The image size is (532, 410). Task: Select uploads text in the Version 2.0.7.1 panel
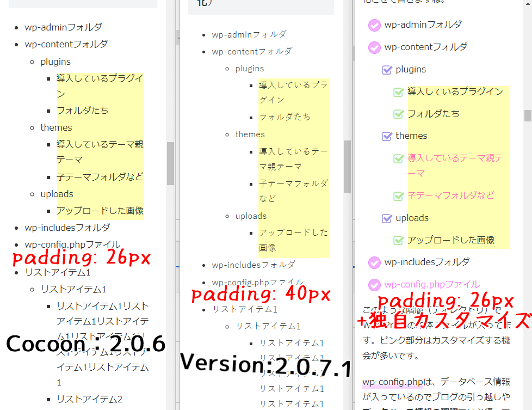pos(251,216)
